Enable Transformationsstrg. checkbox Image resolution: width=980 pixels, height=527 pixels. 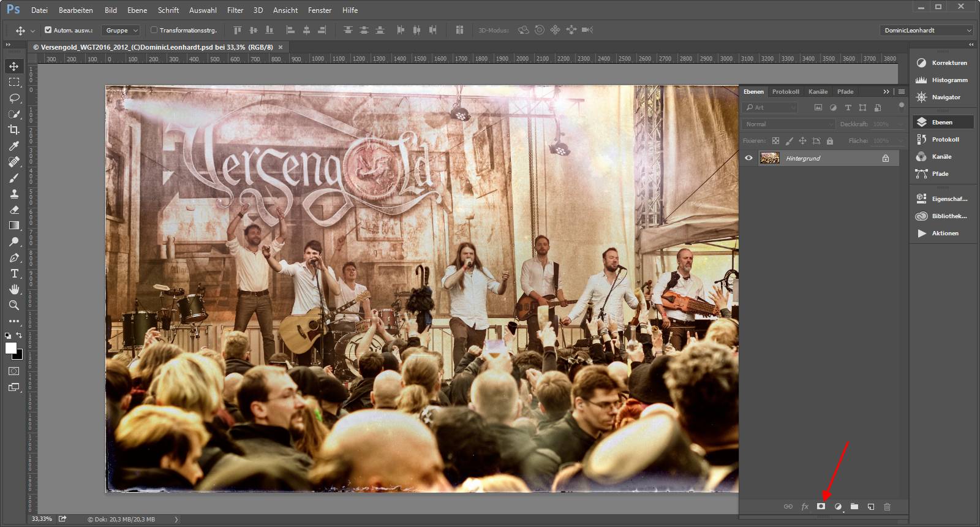click(x=154, y=30)
